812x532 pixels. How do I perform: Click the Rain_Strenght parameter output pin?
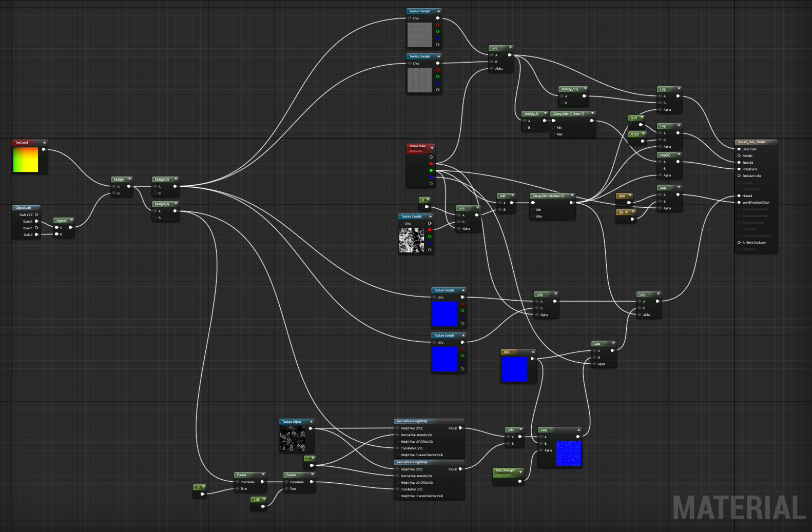point(520,481)
